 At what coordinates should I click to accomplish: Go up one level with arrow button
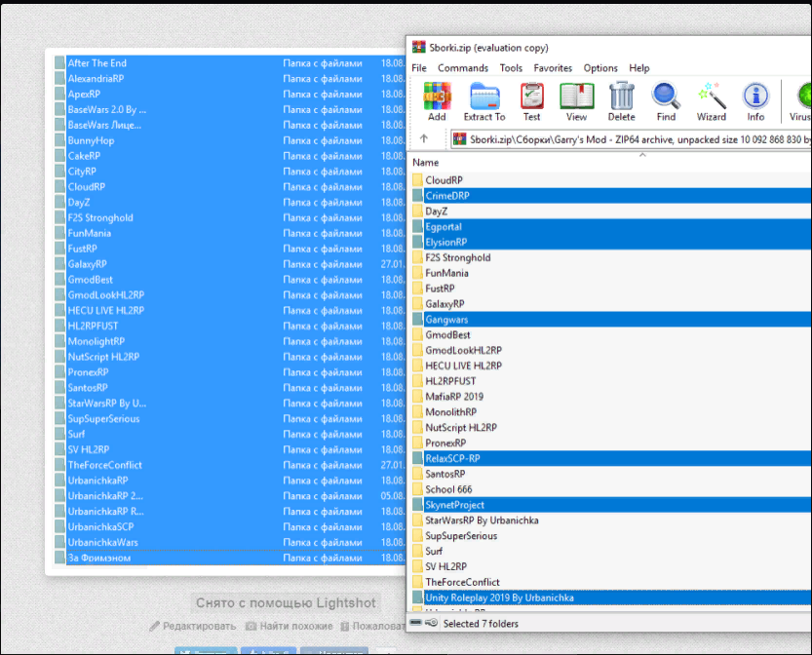[424, 138]
